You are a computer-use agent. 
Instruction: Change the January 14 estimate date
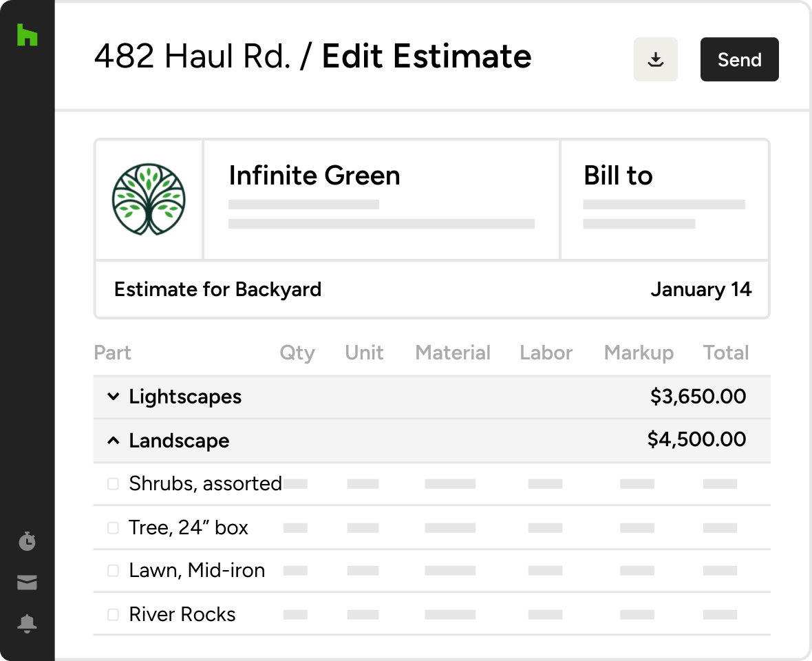pos(701,289)
